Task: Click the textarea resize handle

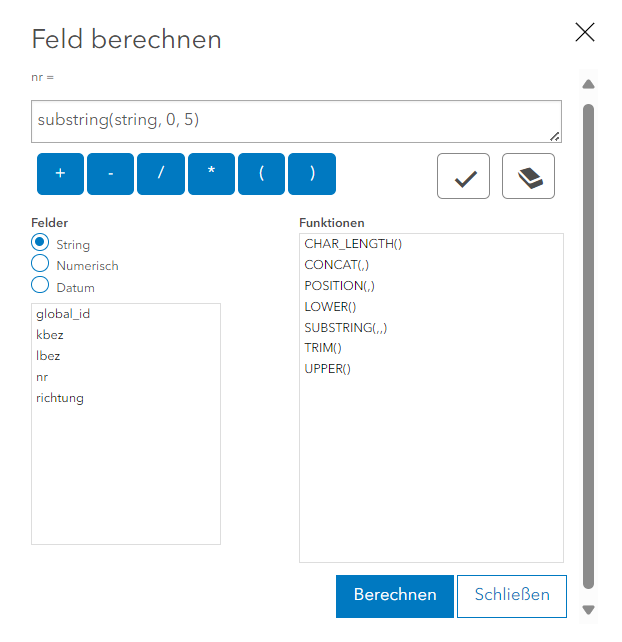Action: point(555,137)
